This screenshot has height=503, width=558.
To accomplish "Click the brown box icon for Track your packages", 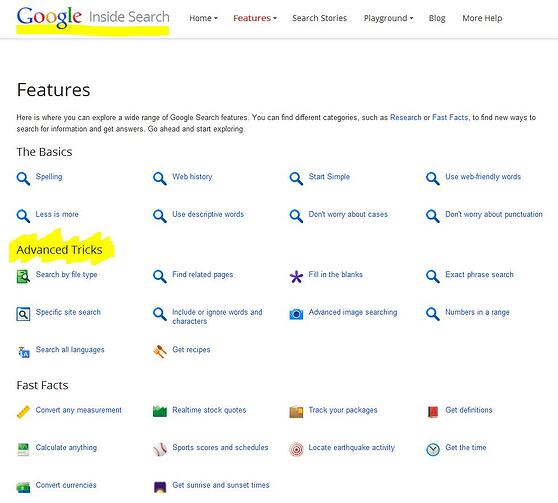I will (296, 412).
